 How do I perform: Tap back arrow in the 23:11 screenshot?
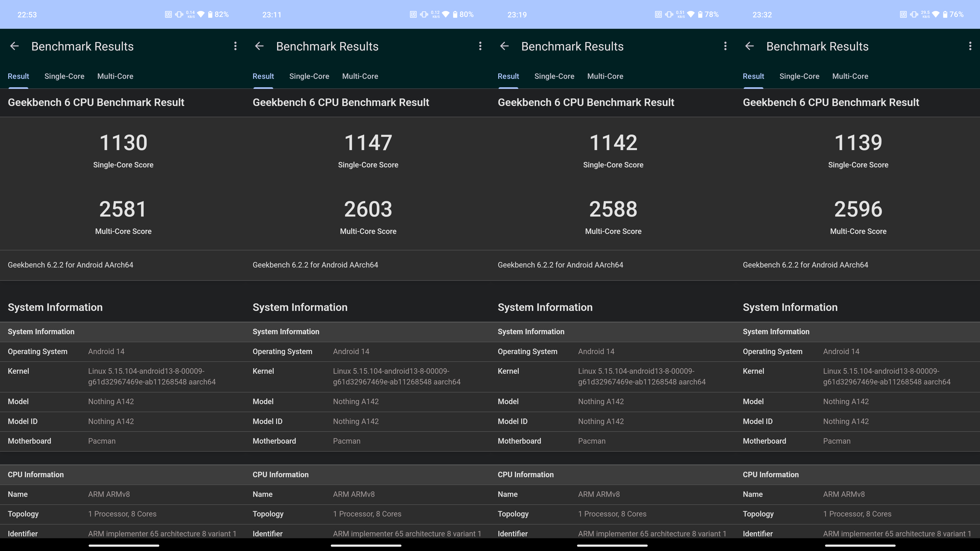coord(259,46)
